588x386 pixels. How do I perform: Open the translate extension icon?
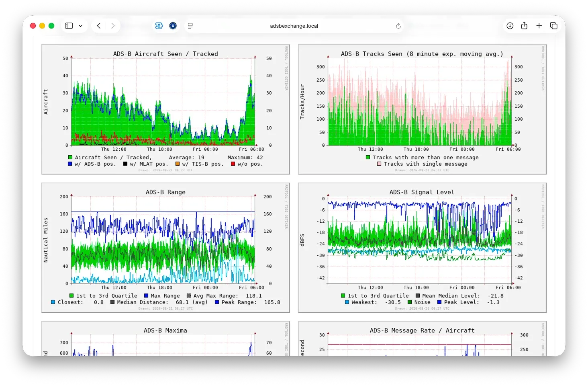tap(159, 26)
